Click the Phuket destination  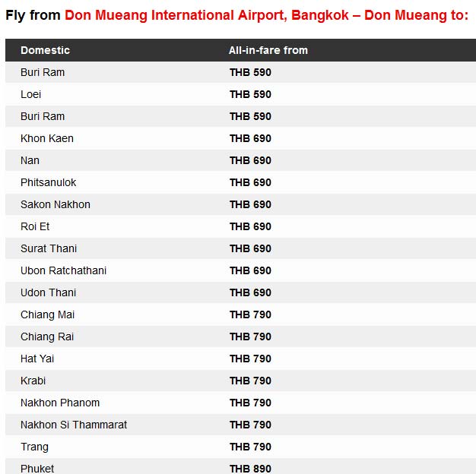[x=37, y=468]
